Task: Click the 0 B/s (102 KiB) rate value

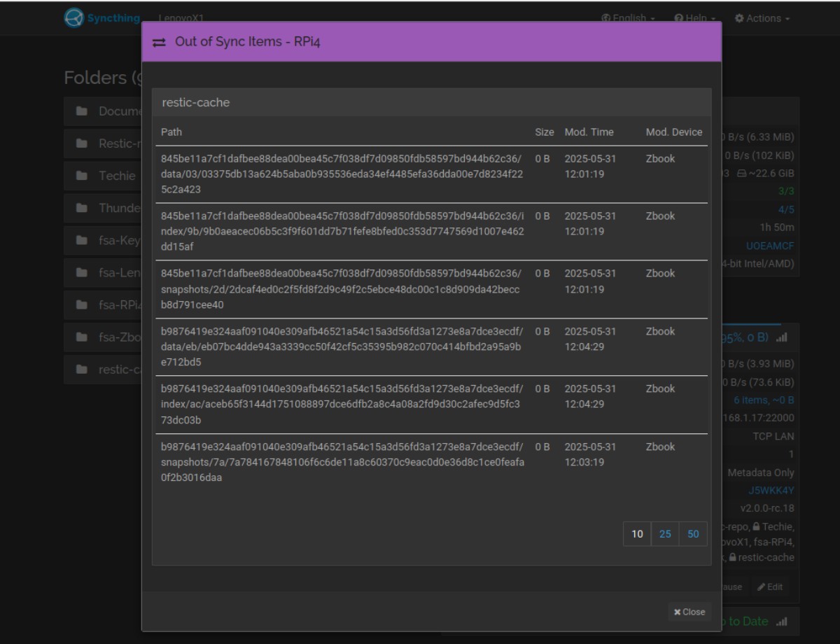Action: [x=759, y=155]
